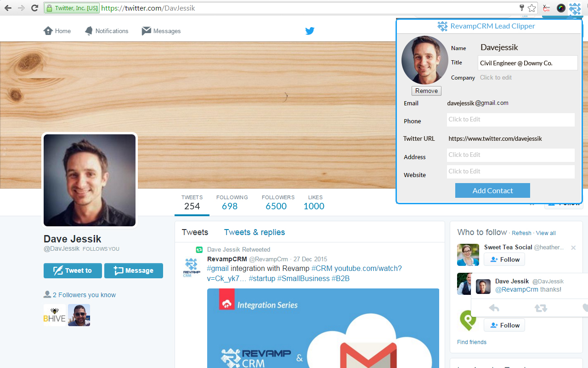Switch to Tweets & replies

coord(254,232)
